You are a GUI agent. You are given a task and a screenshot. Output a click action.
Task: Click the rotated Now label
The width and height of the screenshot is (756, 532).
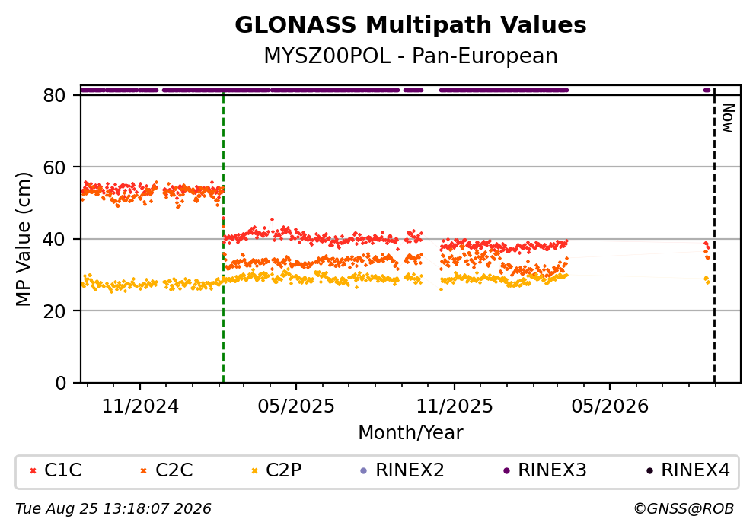point(728,118)
